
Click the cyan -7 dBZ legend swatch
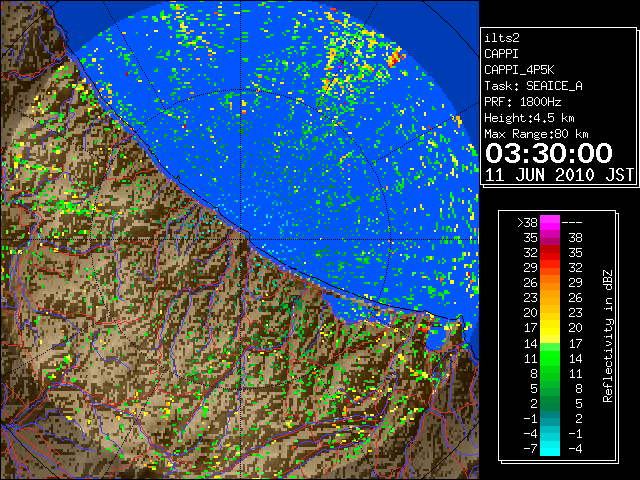click(550, 449)
